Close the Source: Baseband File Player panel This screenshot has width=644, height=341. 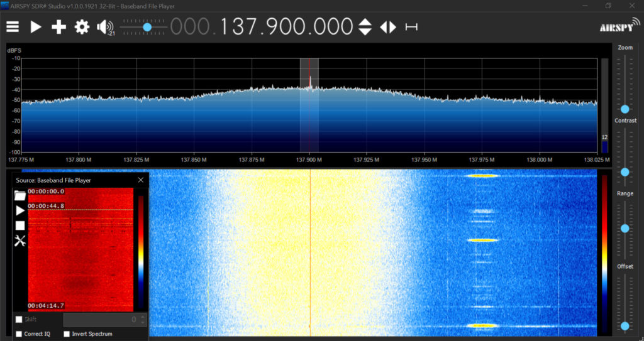pos(141,180)
